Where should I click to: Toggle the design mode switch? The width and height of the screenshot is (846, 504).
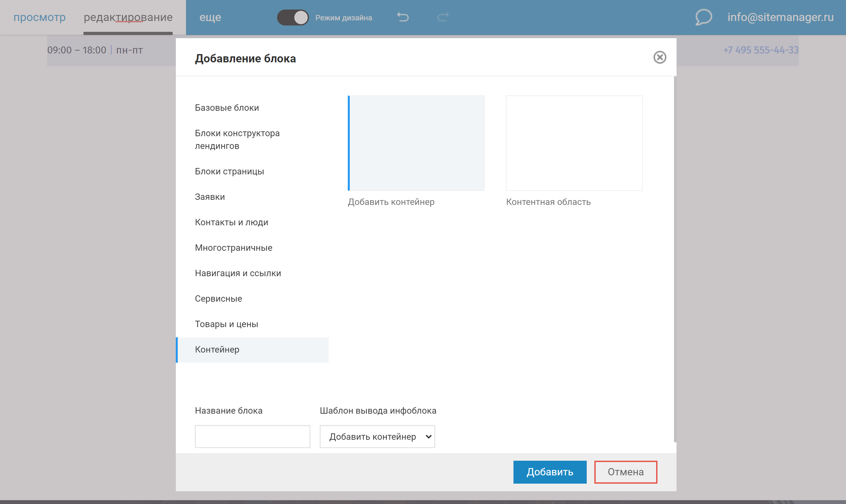293,17
